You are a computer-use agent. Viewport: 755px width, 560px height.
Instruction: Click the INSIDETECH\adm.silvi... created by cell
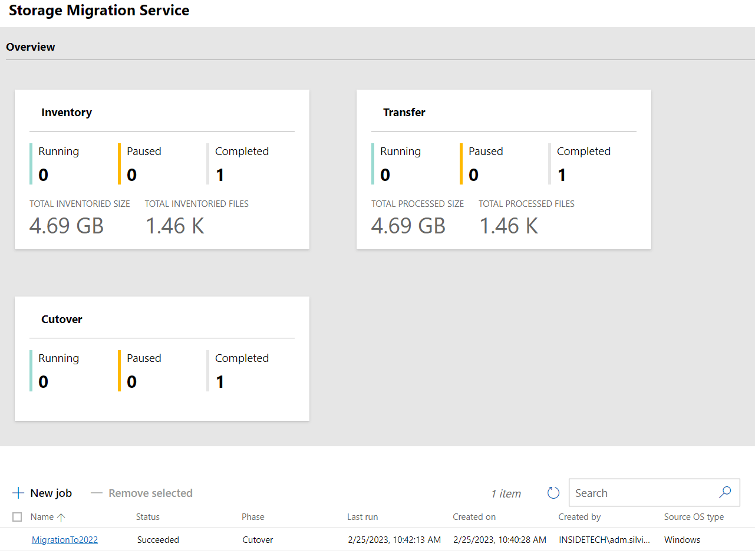tap(605, 539)
